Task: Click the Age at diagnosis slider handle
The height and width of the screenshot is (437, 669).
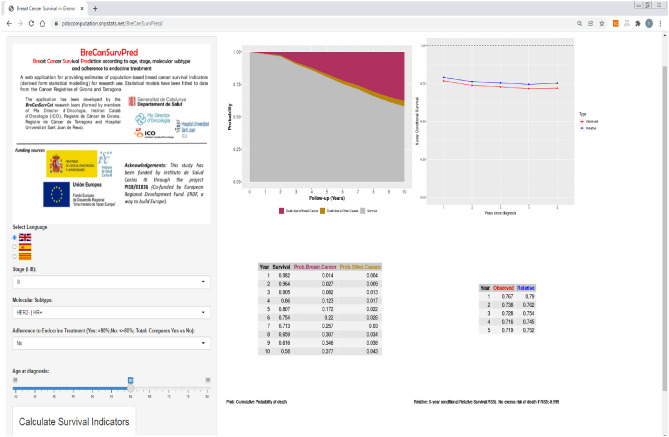Action: [x=131, y=388]
